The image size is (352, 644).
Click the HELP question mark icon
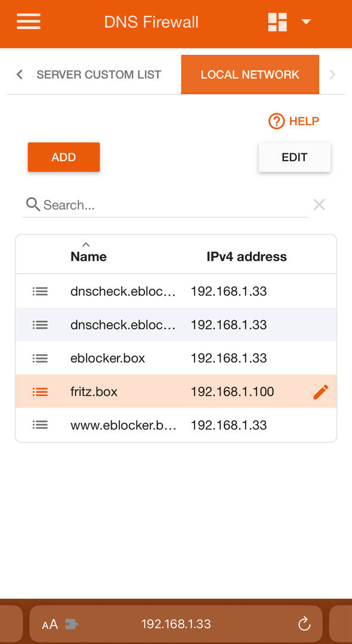276,121
